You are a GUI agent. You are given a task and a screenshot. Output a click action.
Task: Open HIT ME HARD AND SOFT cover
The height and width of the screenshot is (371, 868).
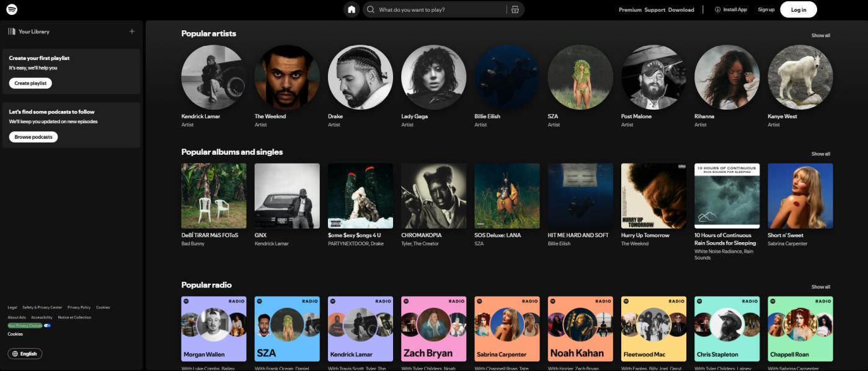[x=580, y=196]
